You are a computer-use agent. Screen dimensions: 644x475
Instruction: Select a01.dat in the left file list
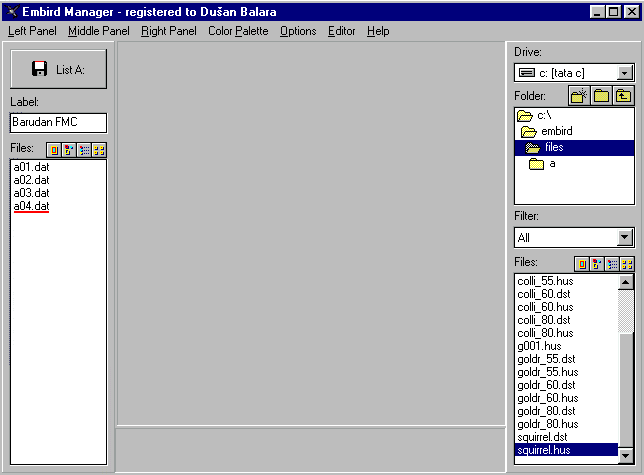pos(31,167)
